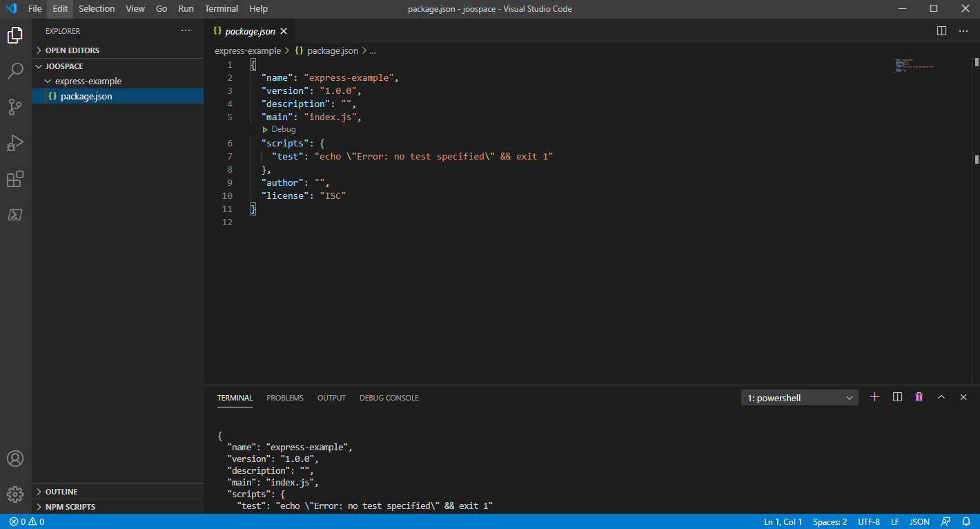The width and height of the screenshot is (980, 529).
Task: Collapse the express-example folder
Action: tap(117, 81)
